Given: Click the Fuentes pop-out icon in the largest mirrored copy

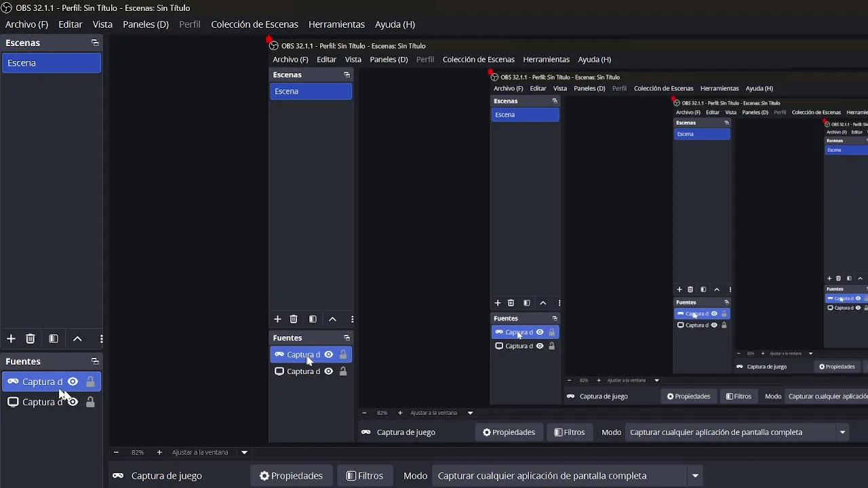Looking at the screenshot, I should tap(347, 338).
